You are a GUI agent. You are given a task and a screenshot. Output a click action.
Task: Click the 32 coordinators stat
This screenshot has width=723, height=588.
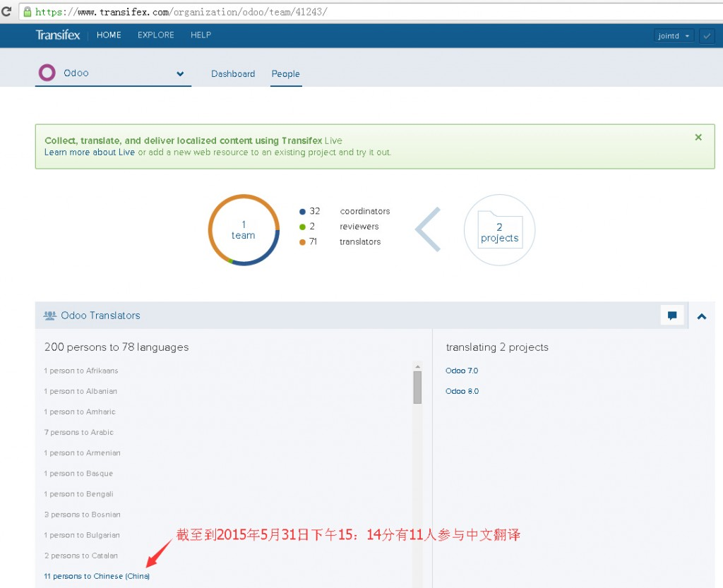(x=345, y=211)
